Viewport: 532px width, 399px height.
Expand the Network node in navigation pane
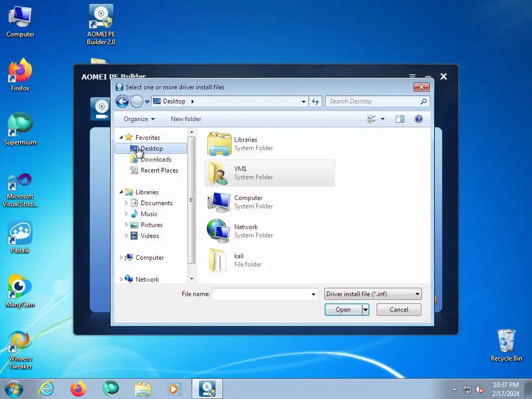[x=121, y=279]
